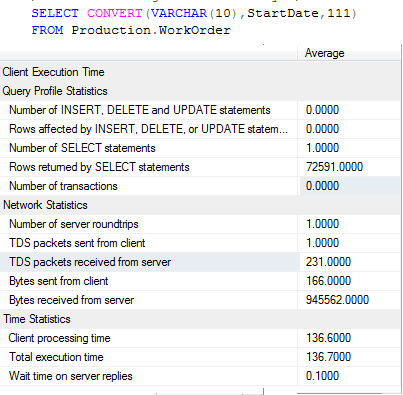Select the 0.1000 wait time value
The width and height of the screenshot is (403, 395).
coord(322,376)
